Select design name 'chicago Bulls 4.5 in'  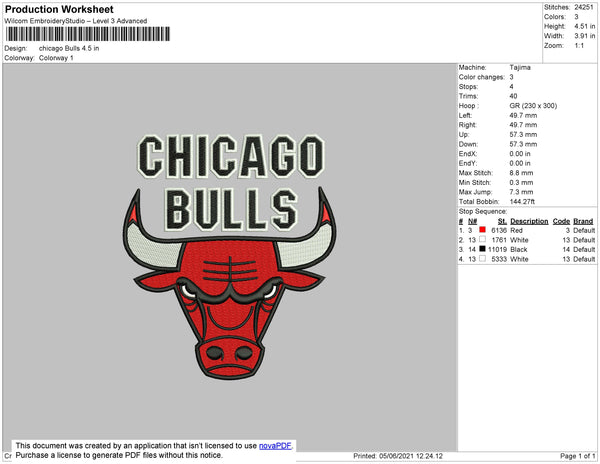click(x=69, y=48)
